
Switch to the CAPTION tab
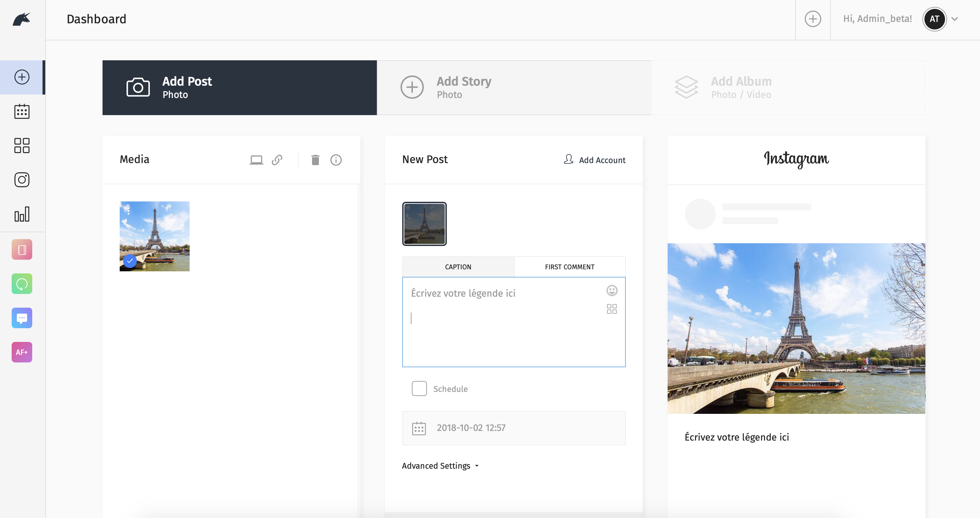click(x=458, y=267)
